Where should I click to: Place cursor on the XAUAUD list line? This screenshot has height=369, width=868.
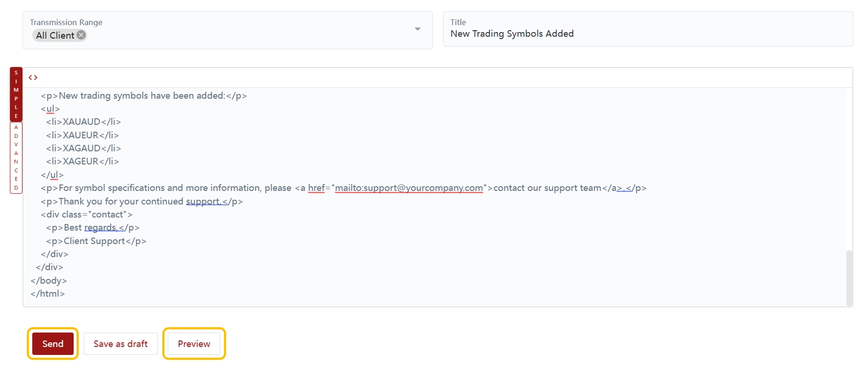pos(83,122)
